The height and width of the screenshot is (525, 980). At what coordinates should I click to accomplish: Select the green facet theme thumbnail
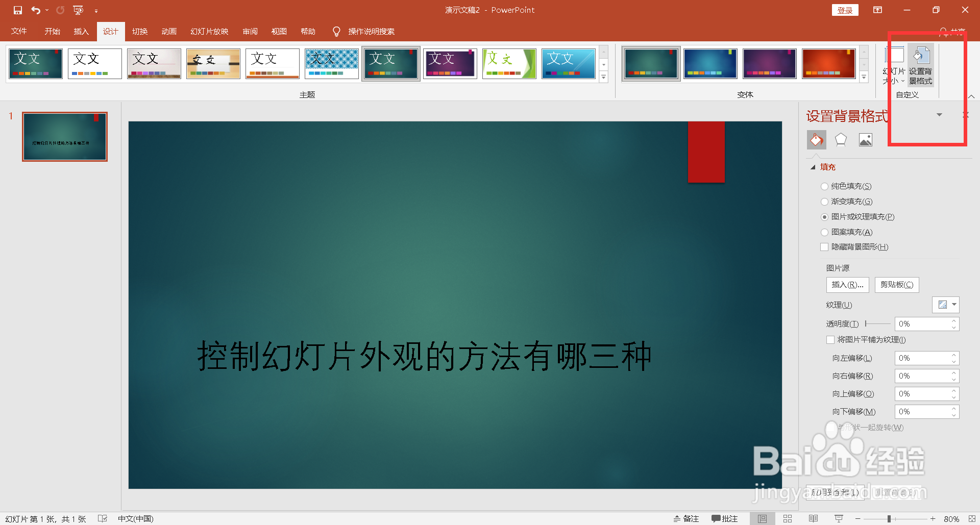click(x=509, y=64)
